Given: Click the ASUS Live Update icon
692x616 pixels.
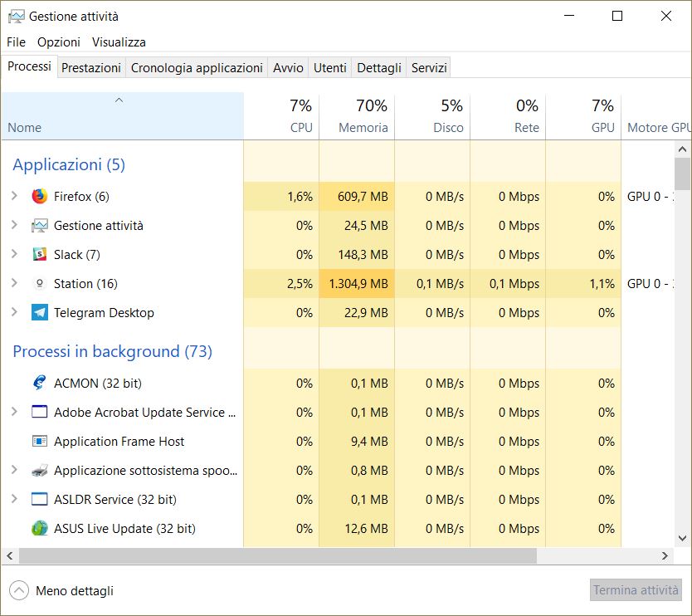Looking at the screenshot, I should pos(40,529).
